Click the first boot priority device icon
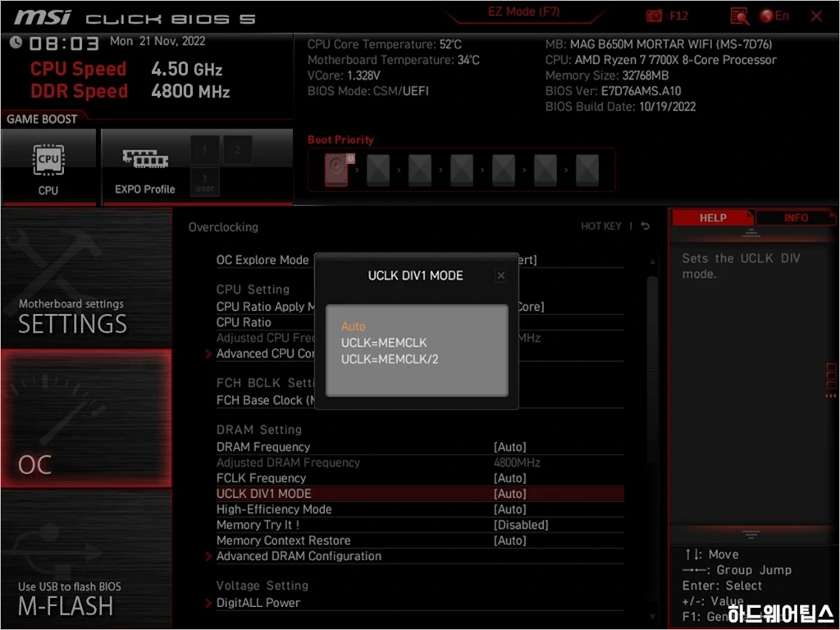Image resolution: width=840 pixels, height=630 pixels. [336, 170]
